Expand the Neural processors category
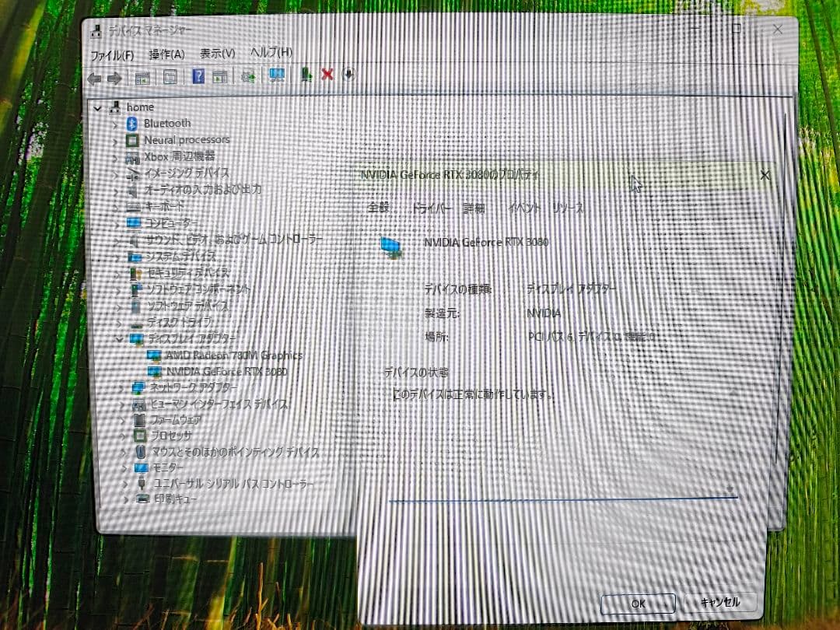 point(115,141)
